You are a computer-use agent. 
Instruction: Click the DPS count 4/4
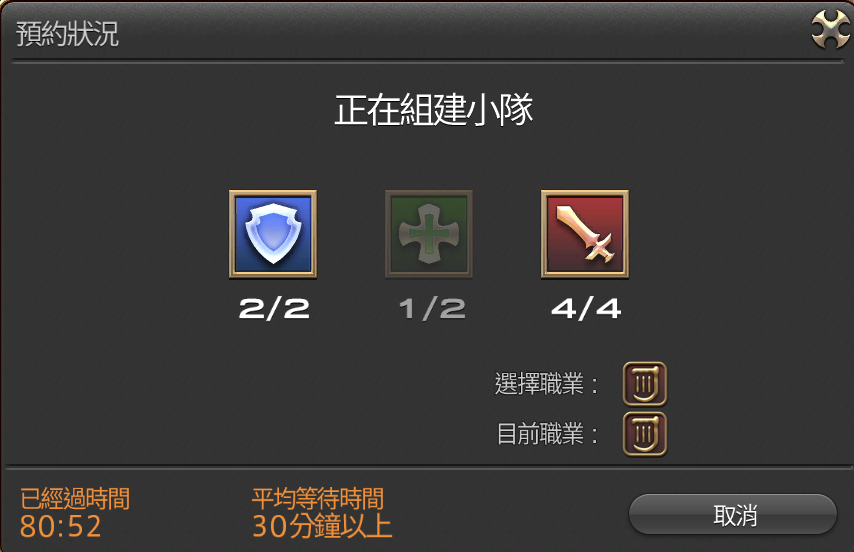(586, 309)
